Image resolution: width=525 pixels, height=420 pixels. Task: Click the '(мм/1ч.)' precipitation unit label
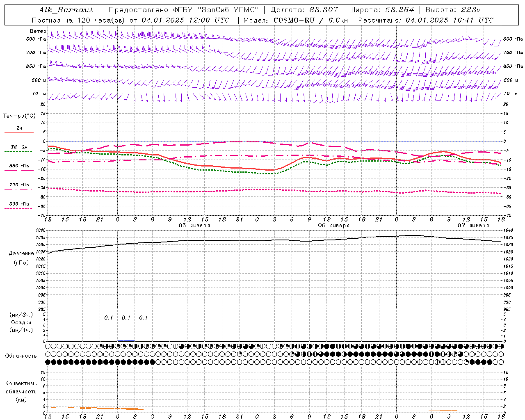point(21,330)
